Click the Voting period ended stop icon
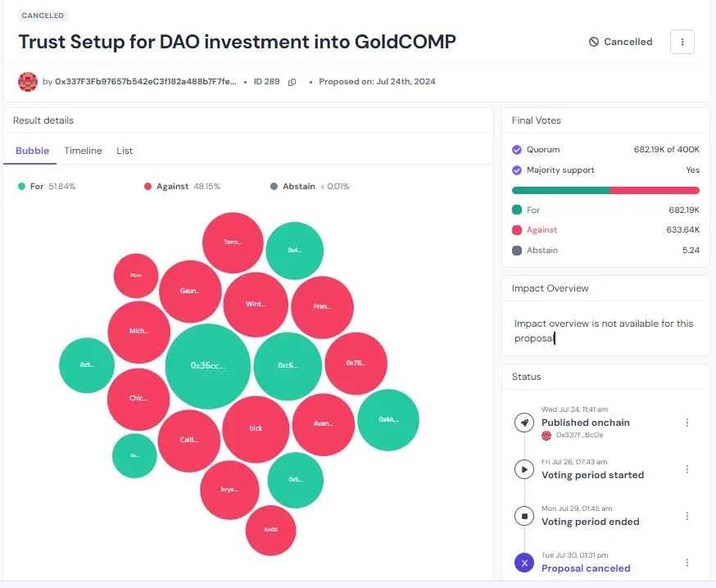Viewport: 716px width, 588px height. click(x=524, y=516)
